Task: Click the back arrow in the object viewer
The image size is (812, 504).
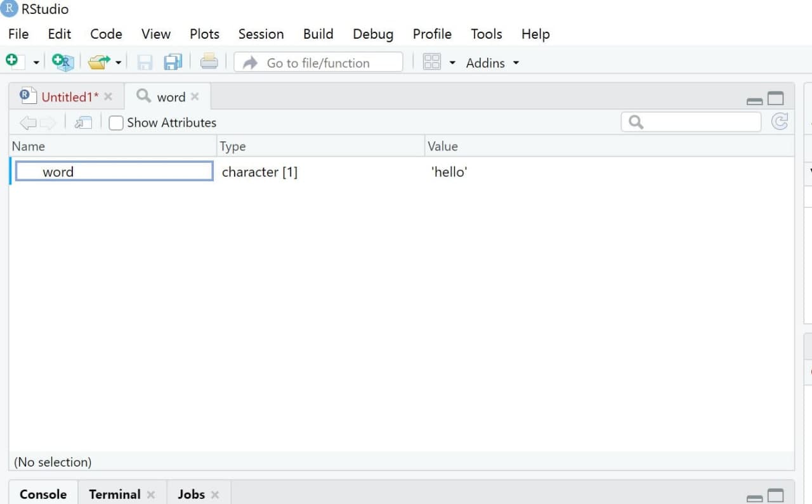Action: (x=27, y=122)
